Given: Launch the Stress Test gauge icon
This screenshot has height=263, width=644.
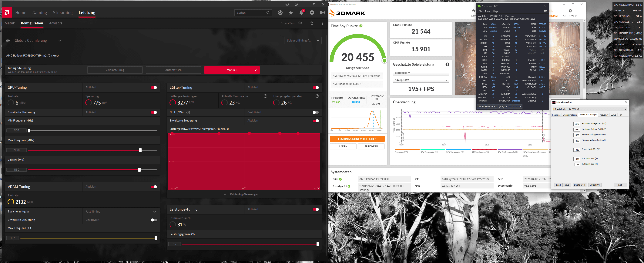Looking at the screenshot, I should (x=300, y=23).
